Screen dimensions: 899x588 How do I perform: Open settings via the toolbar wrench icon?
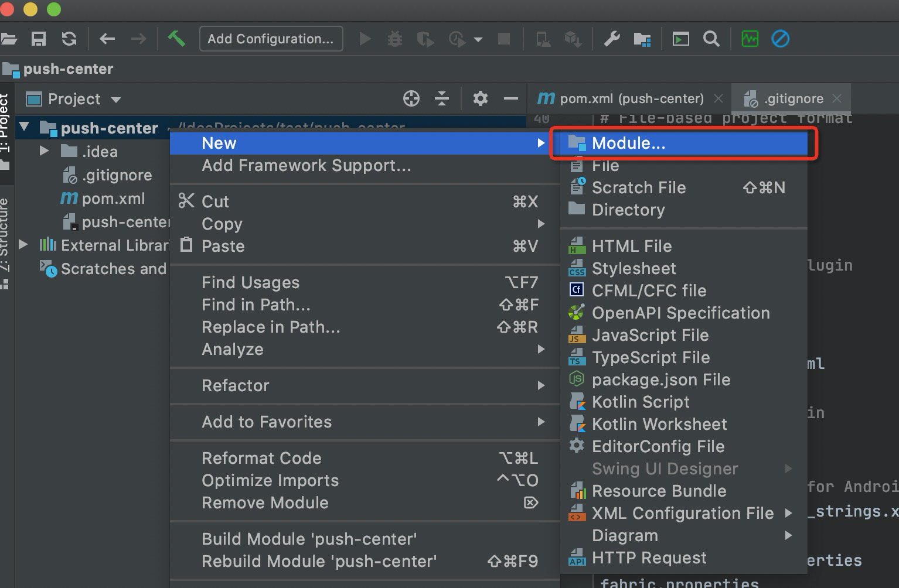[x=612, y=39]
